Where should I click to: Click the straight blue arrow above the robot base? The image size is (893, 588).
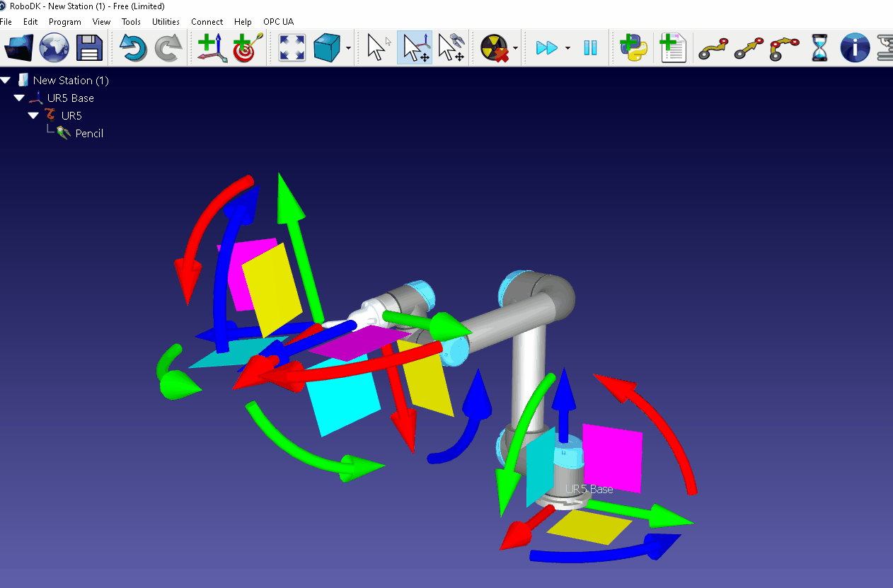(x=563, y=405)
